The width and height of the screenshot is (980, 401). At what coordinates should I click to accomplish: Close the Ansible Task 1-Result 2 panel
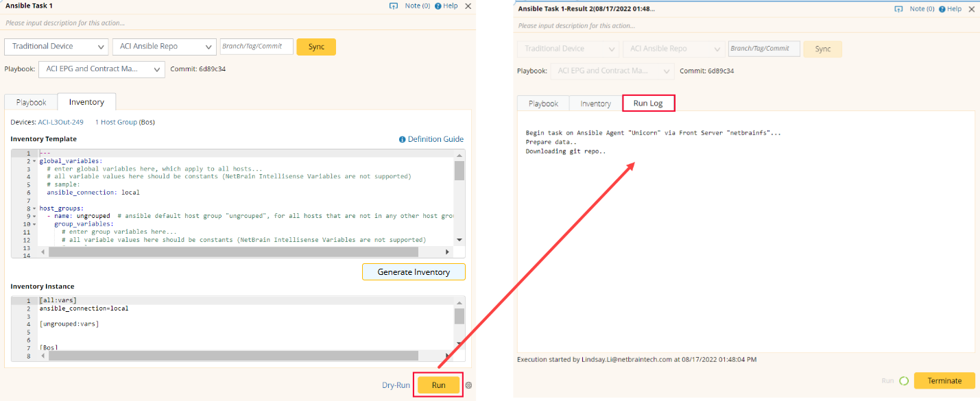(x=972, y=9)
